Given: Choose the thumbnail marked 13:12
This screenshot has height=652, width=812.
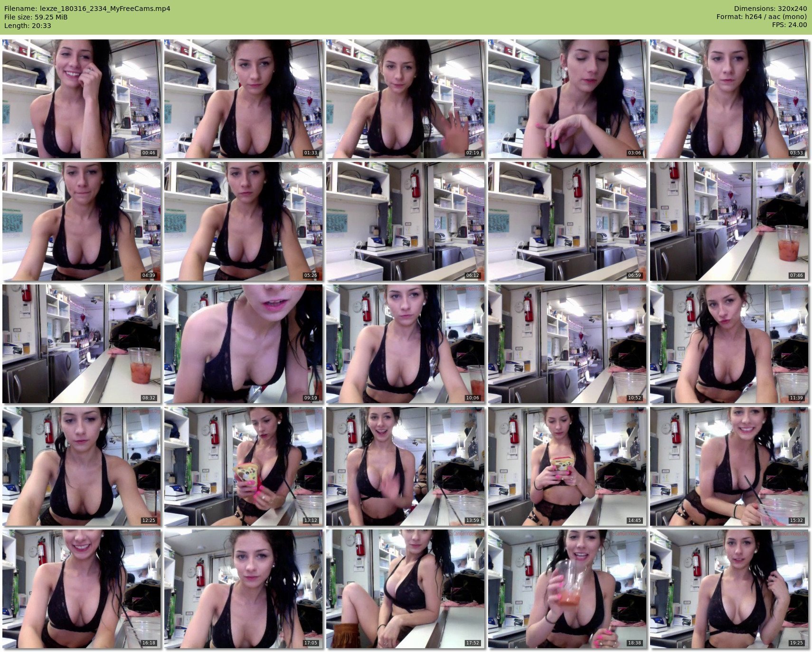Looking at the screenshot, I should click(x=243, y=466).
